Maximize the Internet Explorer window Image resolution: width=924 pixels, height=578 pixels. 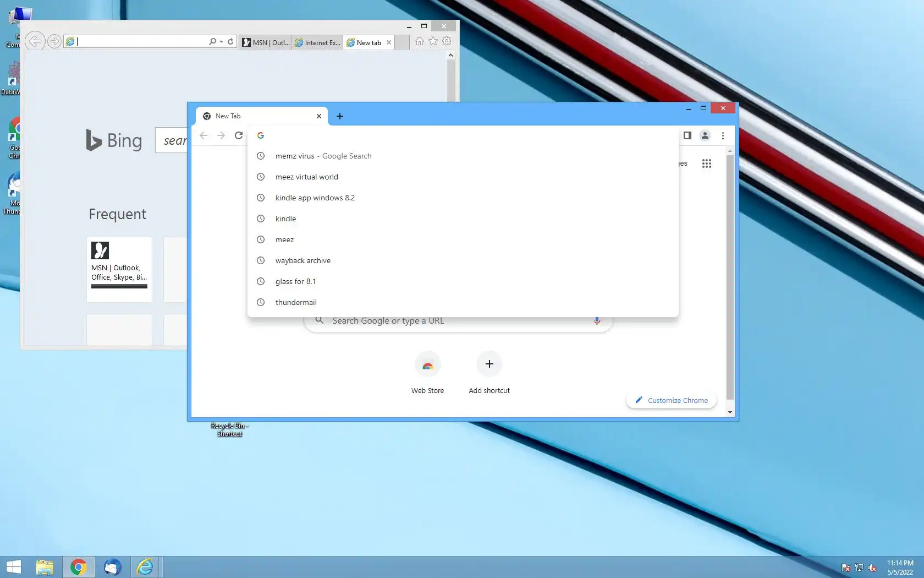[424, 26]
